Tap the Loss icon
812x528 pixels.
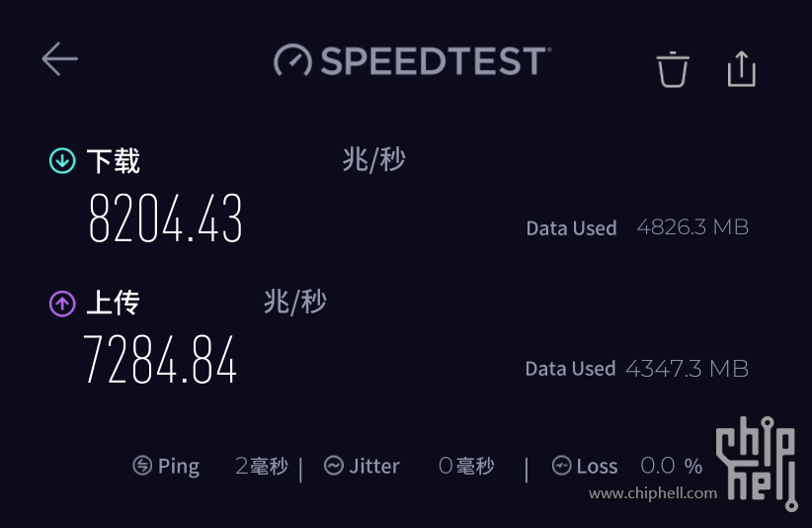(561, 466)
